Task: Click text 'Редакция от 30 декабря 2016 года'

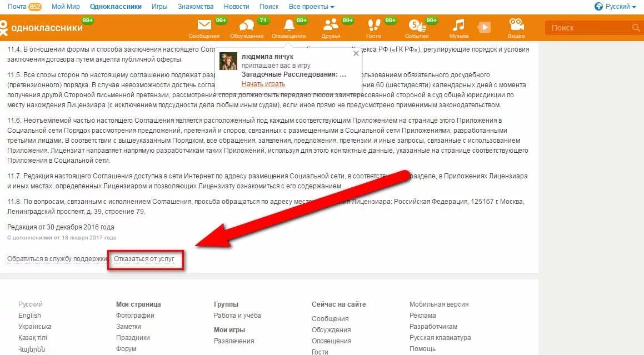Action: pyautogui.click(x=61, y=227)
